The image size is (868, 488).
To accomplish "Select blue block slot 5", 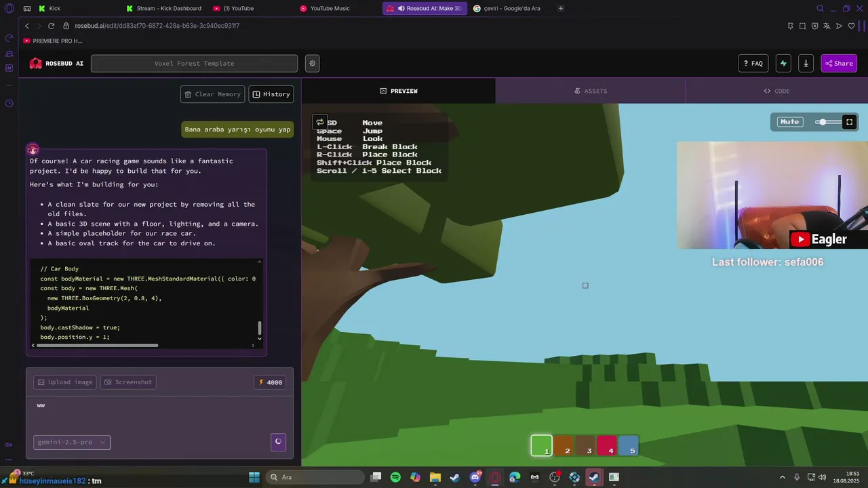I will coord(629,445).
